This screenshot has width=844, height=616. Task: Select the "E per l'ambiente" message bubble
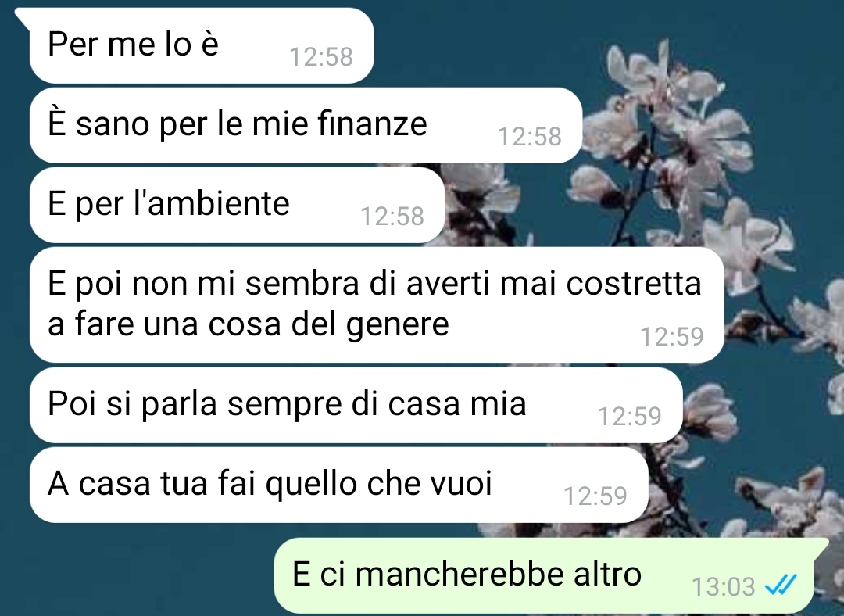(x=238, y=205)
